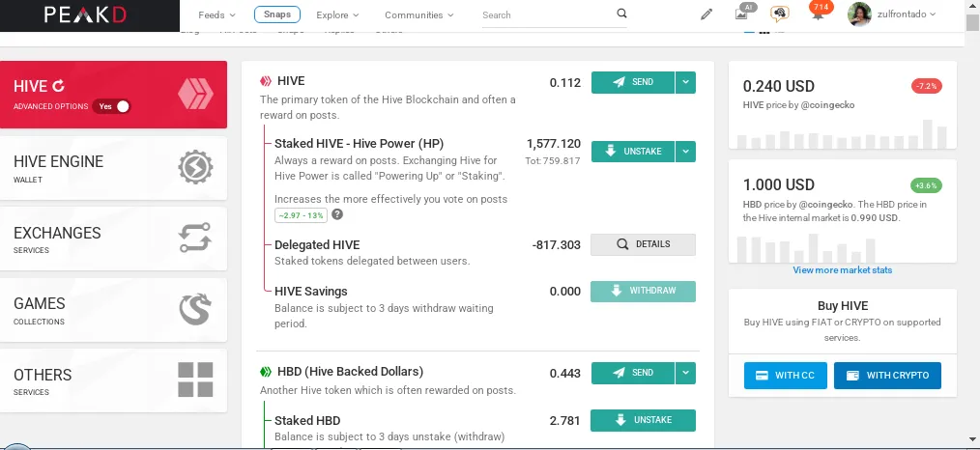
Task: Click the HBD price bar chart
Action: coord(806,248)
